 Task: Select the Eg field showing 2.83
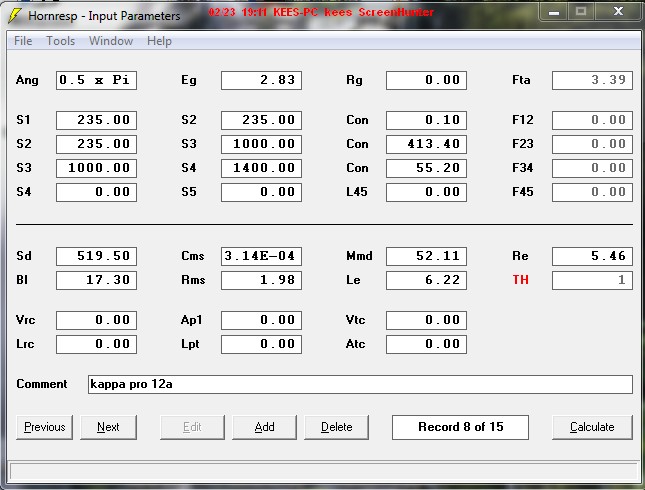click(261, 80)
